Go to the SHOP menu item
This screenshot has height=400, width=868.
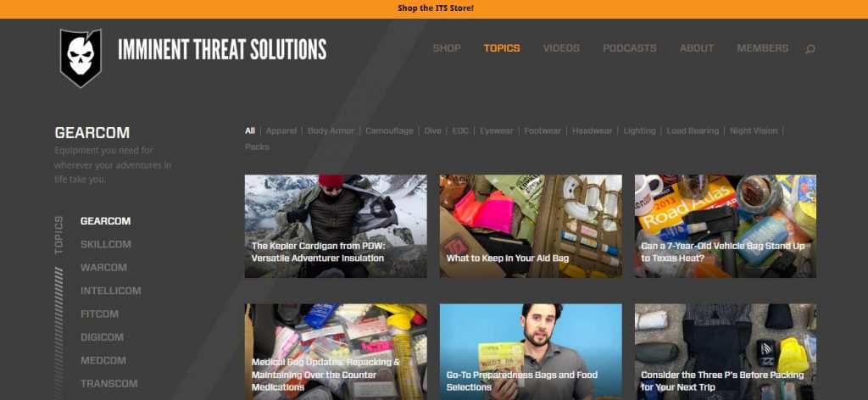pos(447,48)
